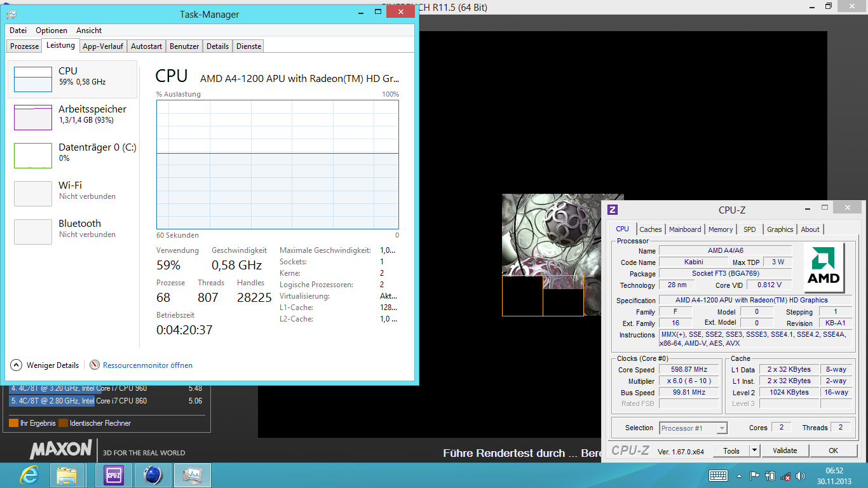Open the Datei menu in Task-Manager

click(x=18, y=30)
